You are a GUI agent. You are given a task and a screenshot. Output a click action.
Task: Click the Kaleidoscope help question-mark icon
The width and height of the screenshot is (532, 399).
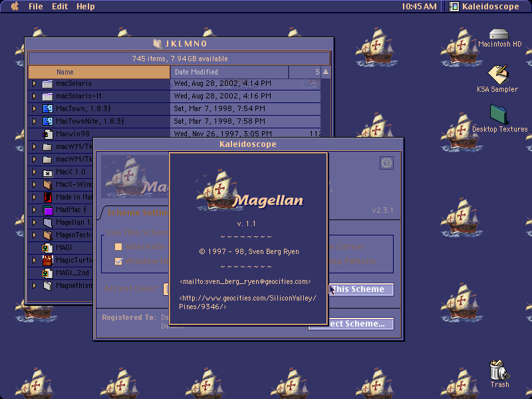tap(386, 163)
